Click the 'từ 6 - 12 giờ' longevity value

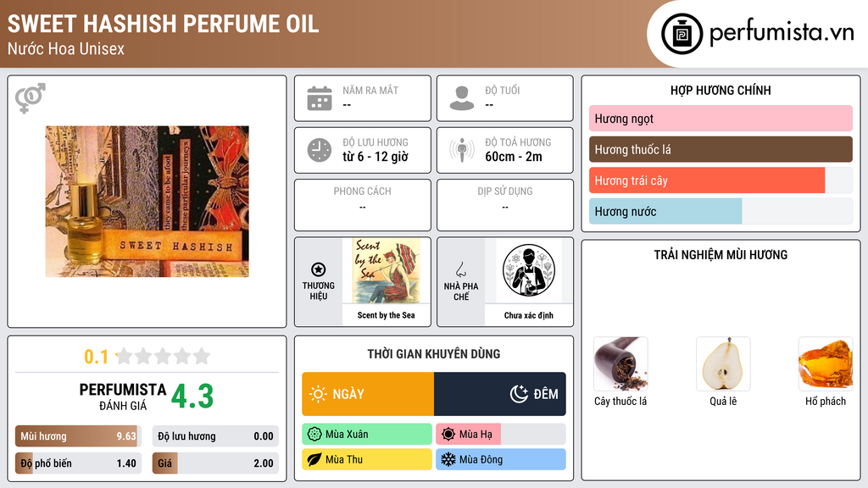pos(376,157)
